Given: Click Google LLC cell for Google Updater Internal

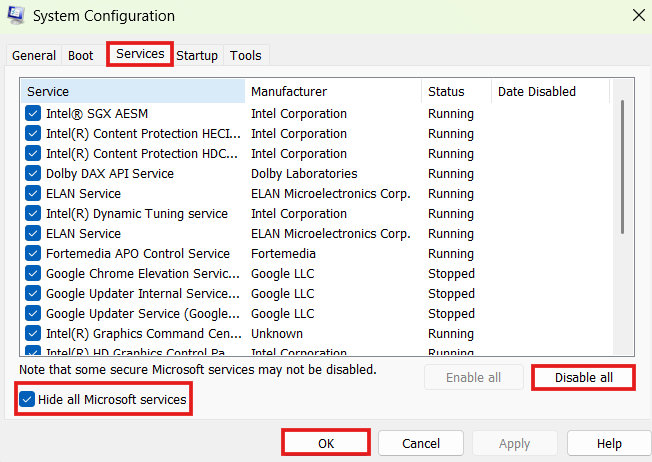Looking at the screenshot, I should click(x=283, y=293).
